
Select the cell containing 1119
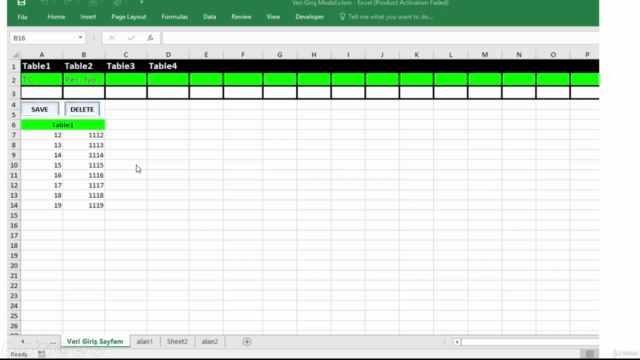(x=84, y=205)
